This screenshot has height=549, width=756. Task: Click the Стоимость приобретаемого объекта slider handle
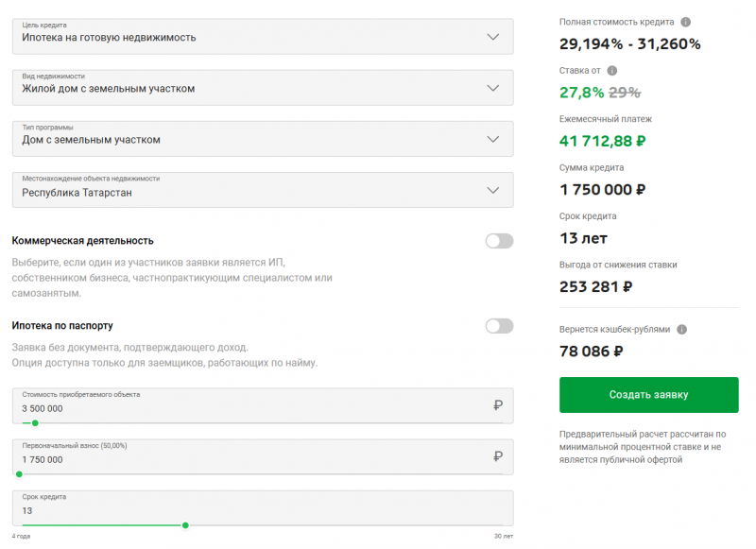click(x=36, y=422)
